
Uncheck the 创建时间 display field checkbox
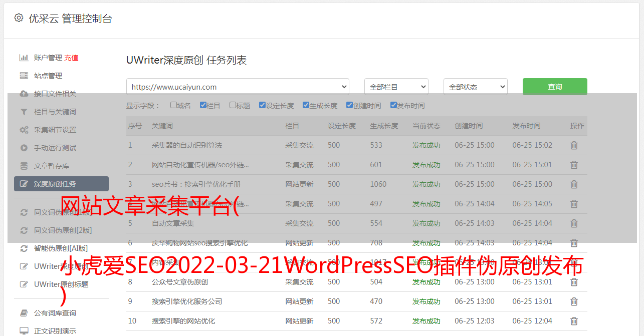[x=349, y=105]
